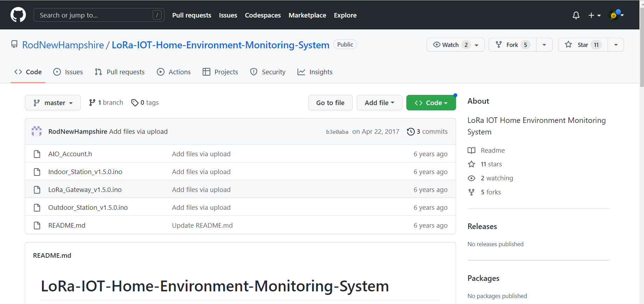Click the README.md file icon
Screen dimensions: 644x304
[37, 226]
